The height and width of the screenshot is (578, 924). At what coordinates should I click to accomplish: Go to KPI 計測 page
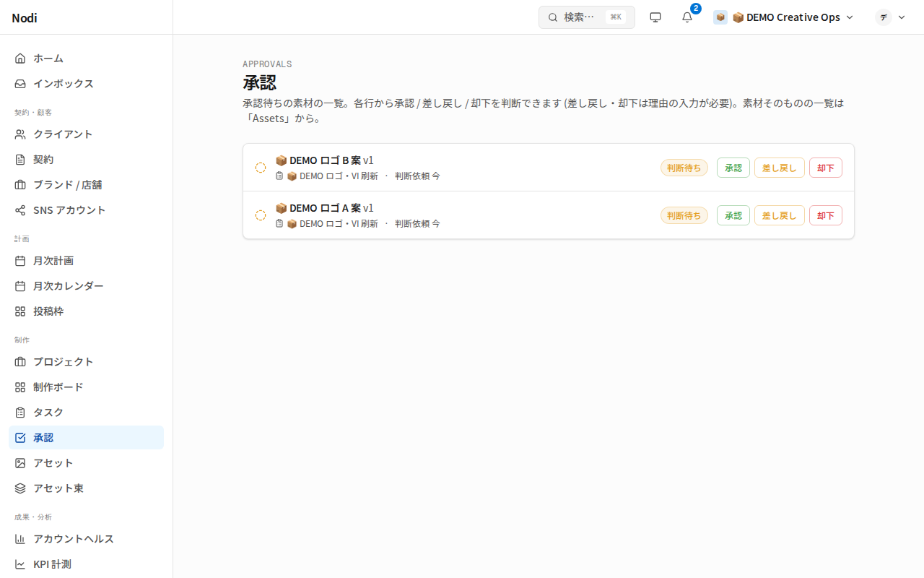point(86,564)
